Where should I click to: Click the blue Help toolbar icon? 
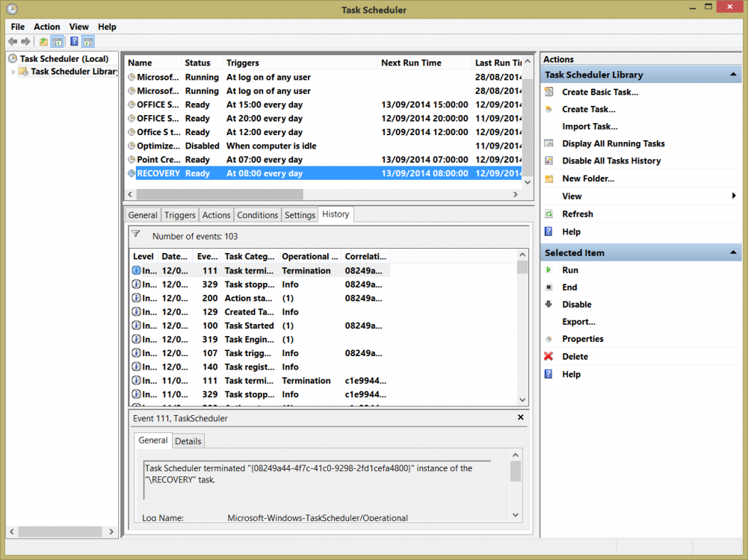(74, 42)
